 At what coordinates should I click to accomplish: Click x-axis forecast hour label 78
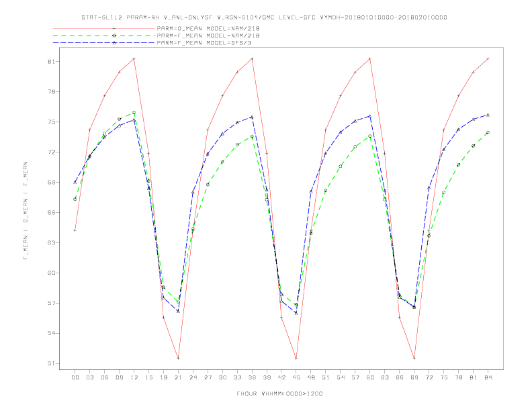[x=459, y=377]
